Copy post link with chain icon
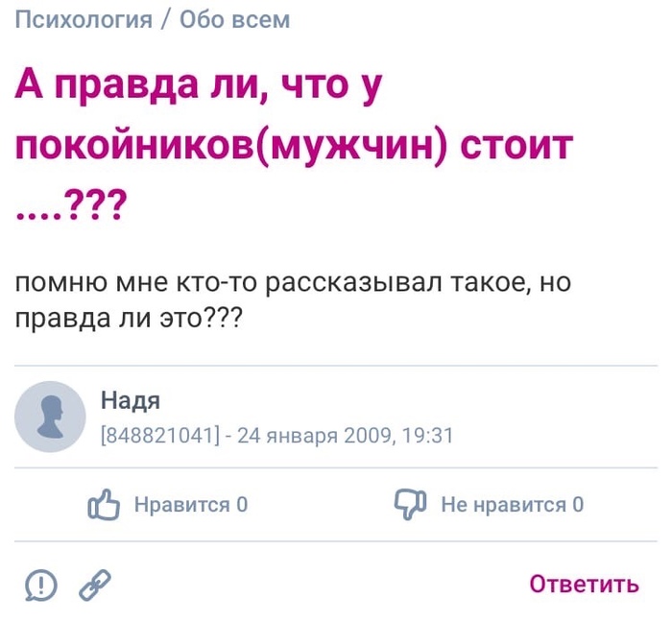Image resolution: width=672 pixels, height=622 pixels. point(95,584)
